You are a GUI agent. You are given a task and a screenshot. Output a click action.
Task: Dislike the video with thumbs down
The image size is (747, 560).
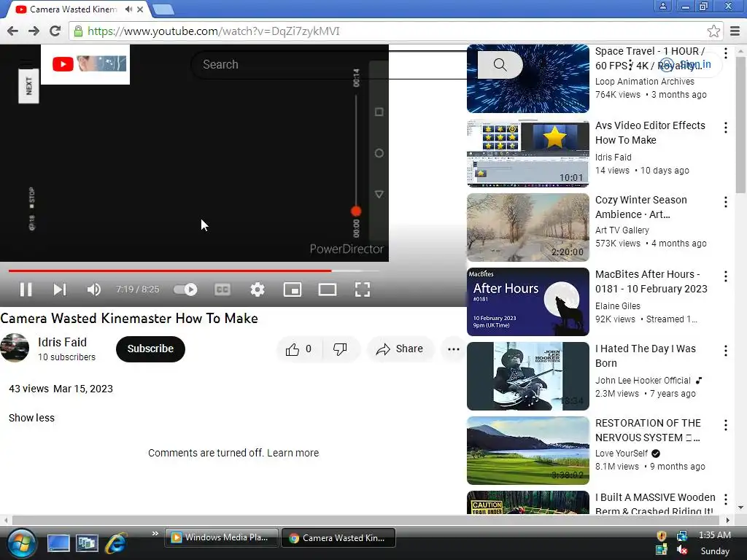tap(340, 349)
